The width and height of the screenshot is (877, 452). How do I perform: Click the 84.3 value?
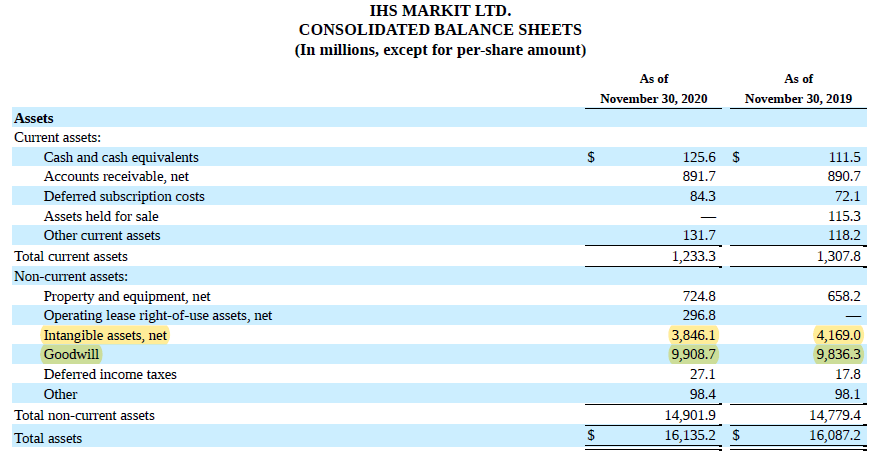point(702,196)
